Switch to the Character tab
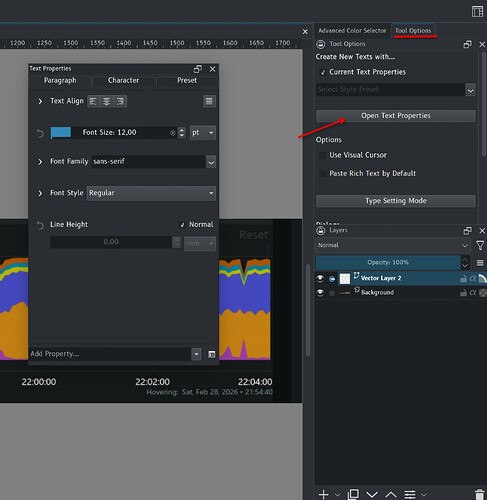 [123, 80]
